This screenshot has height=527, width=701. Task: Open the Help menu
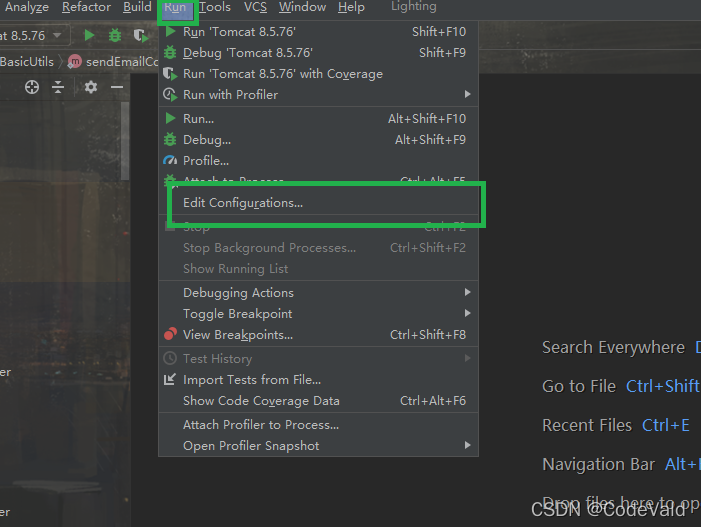click(351, 7)
